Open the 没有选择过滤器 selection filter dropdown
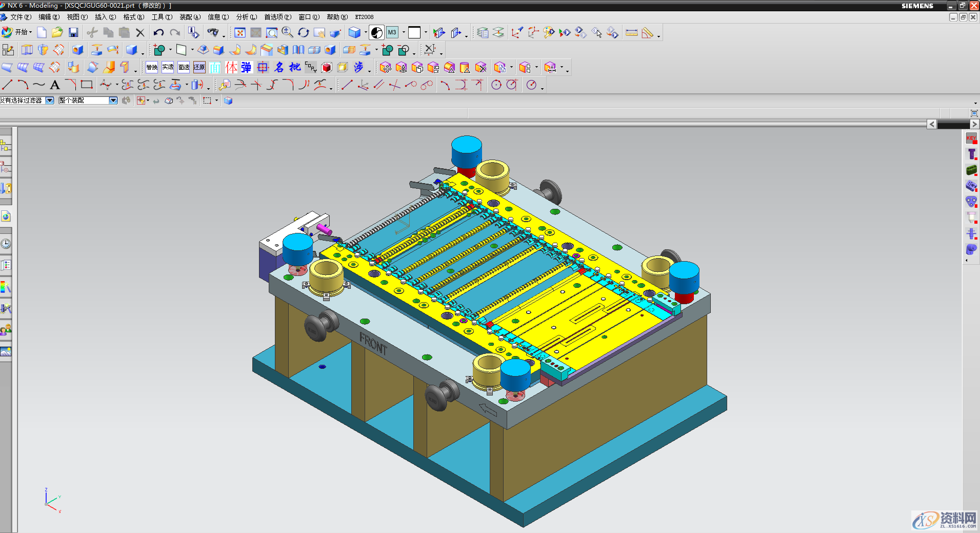 (50, 101)
